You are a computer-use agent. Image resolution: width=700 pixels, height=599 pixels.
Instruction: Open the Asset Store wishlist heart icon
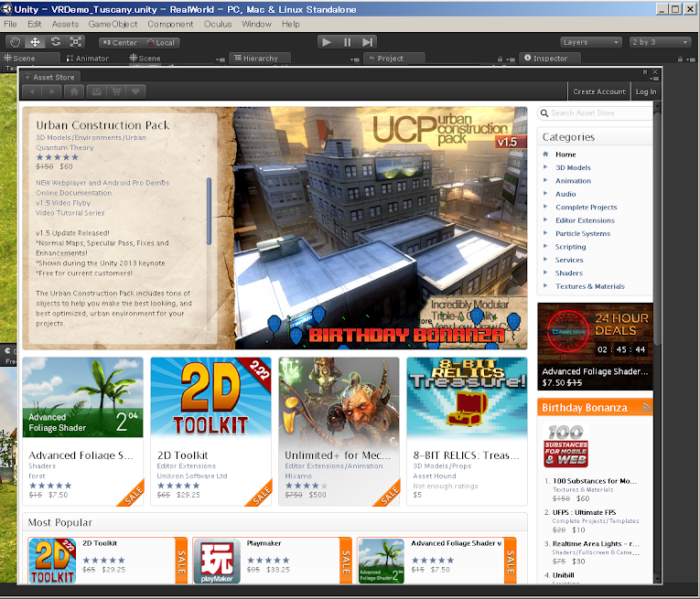(x=135, y=91)
